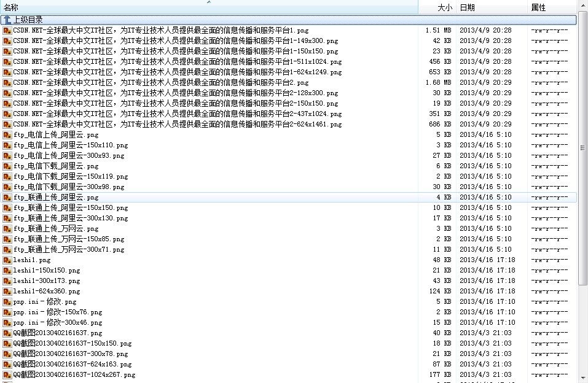Image resolution: width=588 pixels, height=383 pixels.
Task: Click date 2013/4/16 17:10 of pnp.ini - 修改.png
Action: (487, 302)
